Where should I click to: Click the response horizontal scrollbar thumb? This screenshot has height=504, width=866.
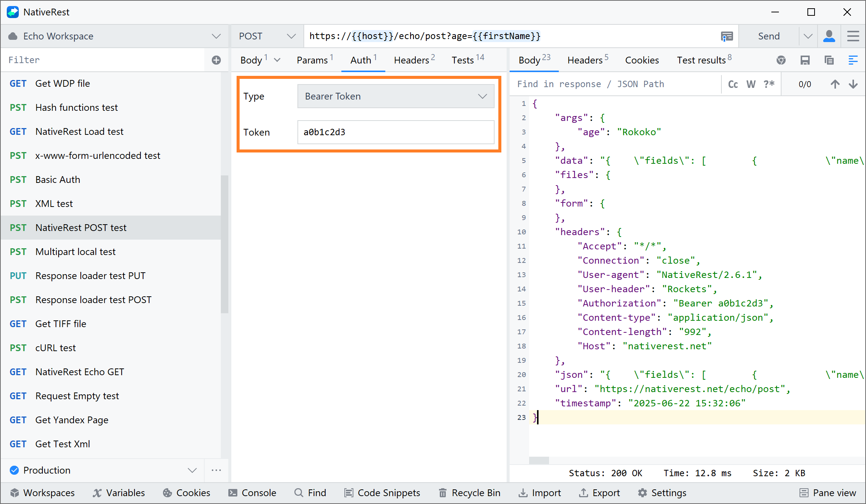pos(539,460)
